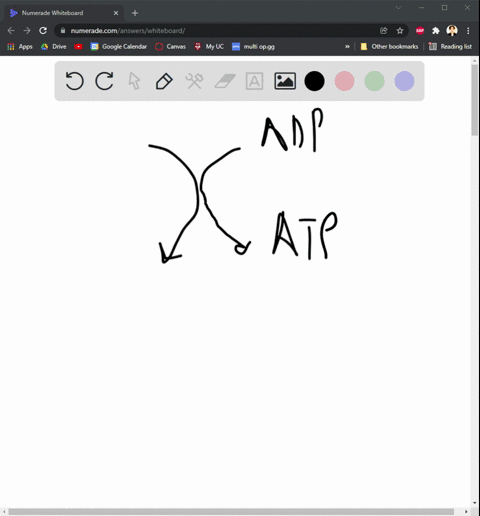Open the Chrome profile avatar
Screen dimensions: 480x516
452,31
